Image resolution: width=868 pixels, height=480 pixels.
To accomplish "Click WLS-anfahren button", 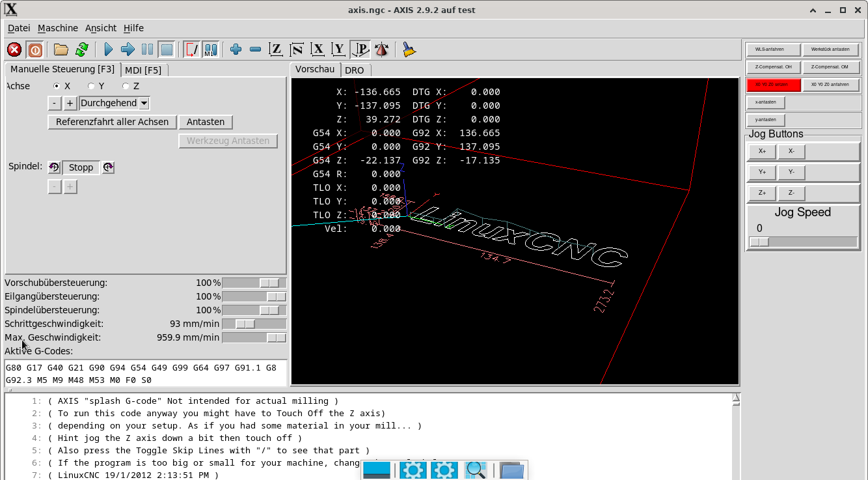I will click(773, 49).
